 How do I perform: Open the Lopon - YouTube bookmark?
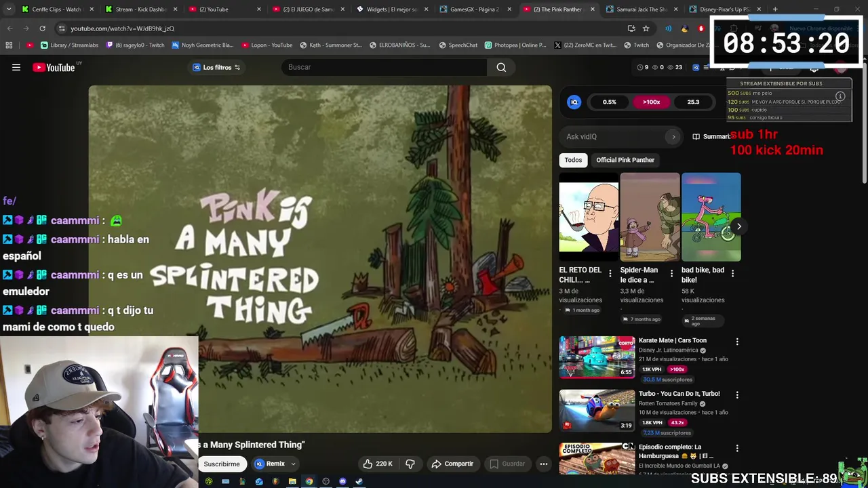tap(267, 45)
